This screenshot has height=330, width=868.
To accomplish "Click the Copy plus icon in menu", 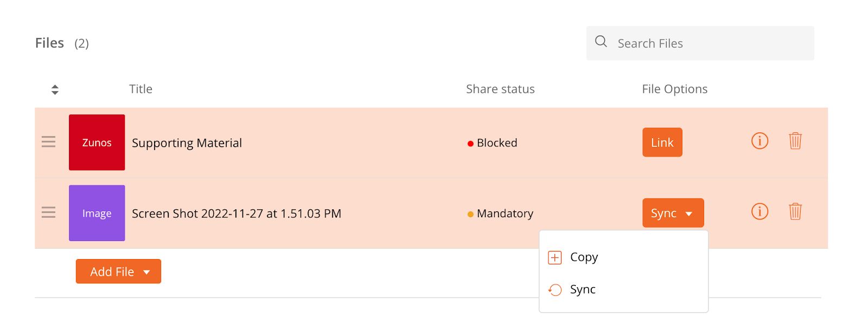I will 555,257.
